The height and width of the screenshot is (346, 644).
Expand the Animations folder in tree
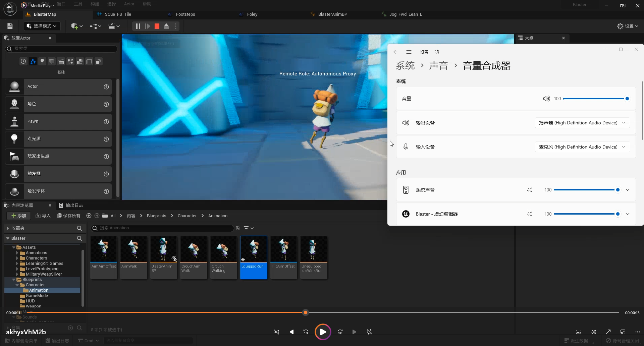[x=17, y=253]
